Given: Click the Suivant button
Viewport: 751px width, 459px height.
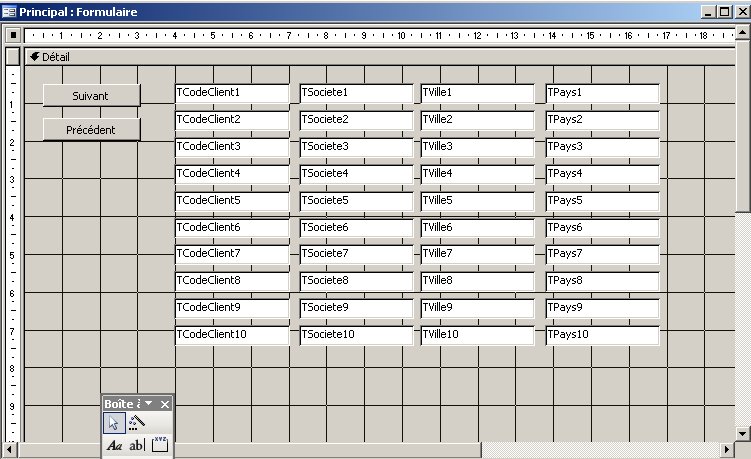Looking at the screenshot, I should coord(91,95).
